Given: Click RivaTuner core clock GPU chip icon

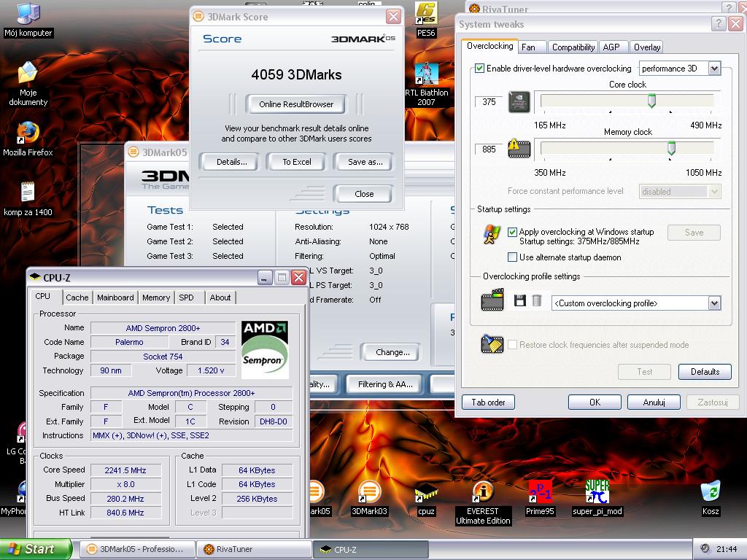Looking at the screenshot, I should [x=519, y=101].
